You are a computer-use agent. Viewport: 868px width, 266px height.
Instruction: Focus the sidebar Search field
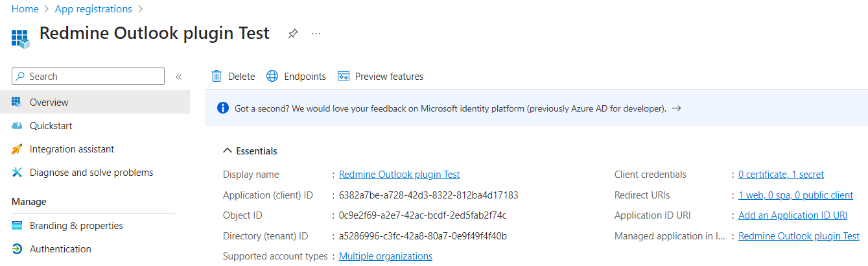pos(88,77)
